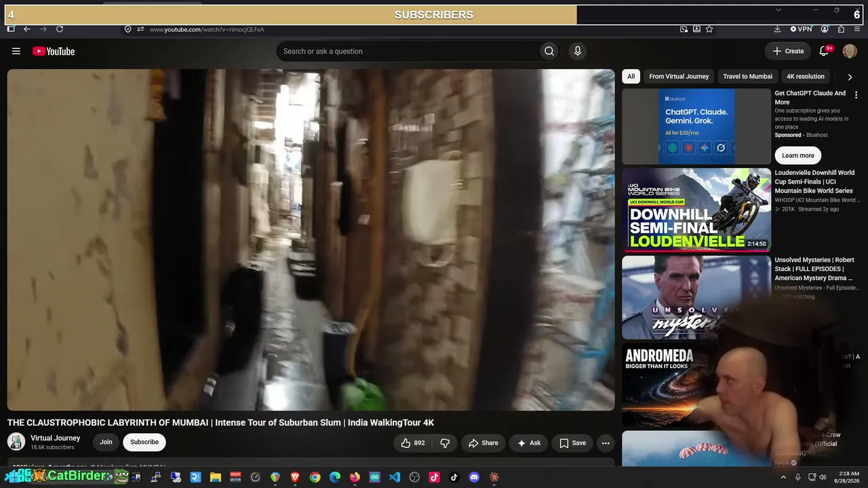The height and width of the screenshot is (488, 868).
Task: Open the more actions ellipsis menu
Action: coord(606,443)
